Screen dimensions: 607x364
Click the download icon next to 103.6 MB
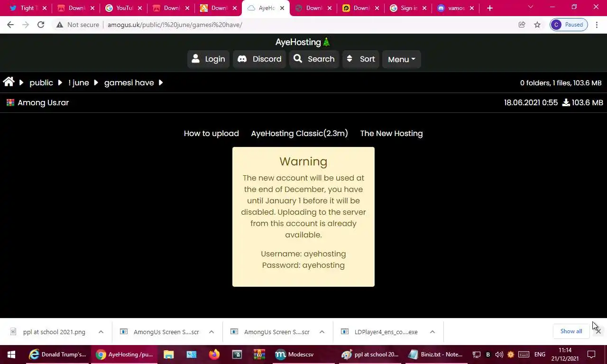pos(566,102)
